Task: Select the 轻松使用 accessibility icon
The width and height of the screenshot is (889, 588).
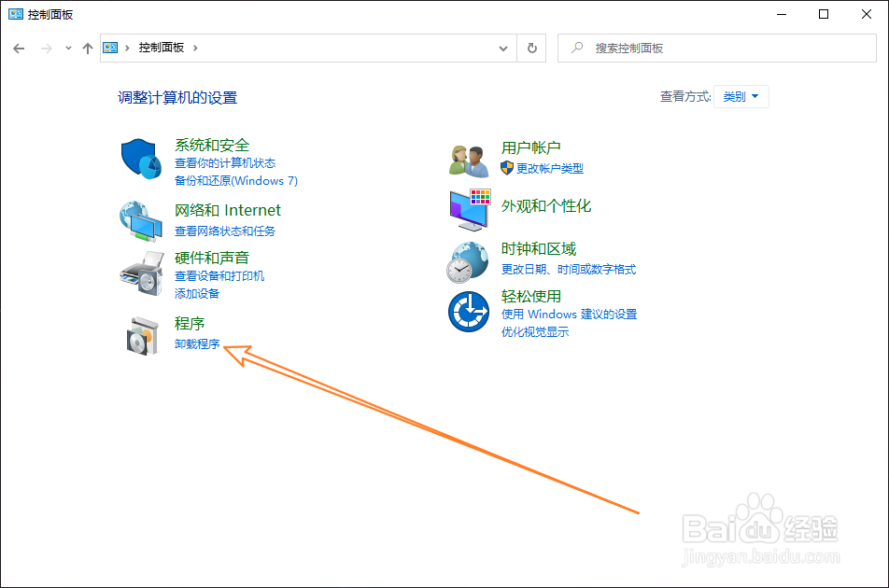Action: click(x=467, y=311)
